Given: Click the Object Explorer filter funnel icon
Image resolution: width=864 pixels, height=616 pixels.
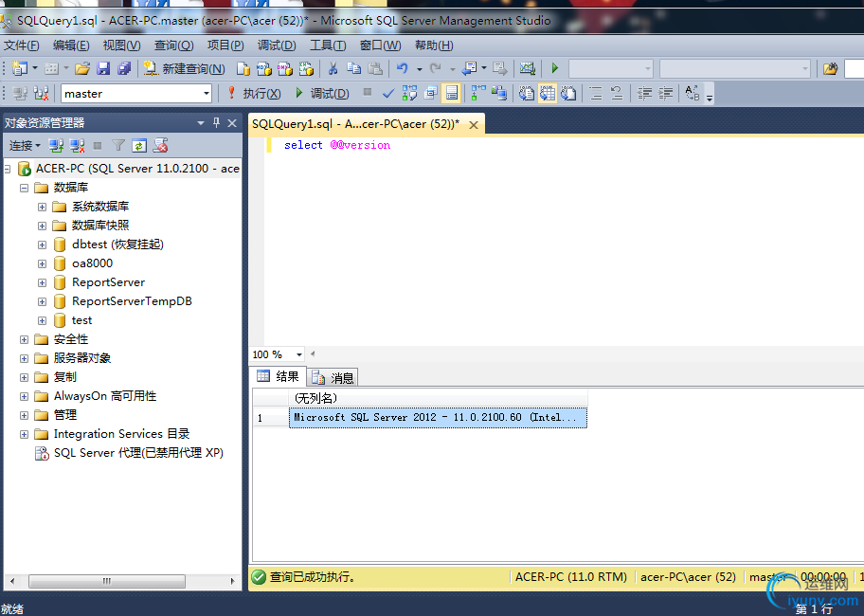Looking at the screenshot, I should (117, 145).
